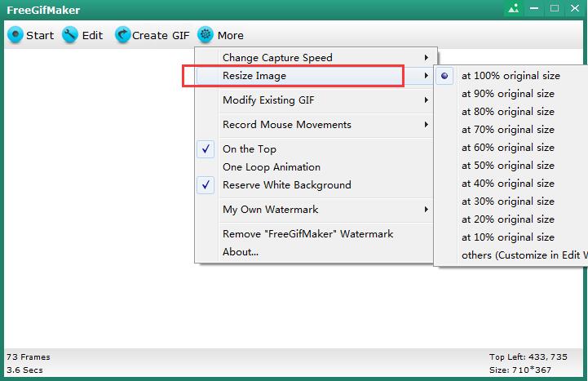Click the FreeGifMaker window title
Viewport: 588px width, 381px height.
coord(43,10)
